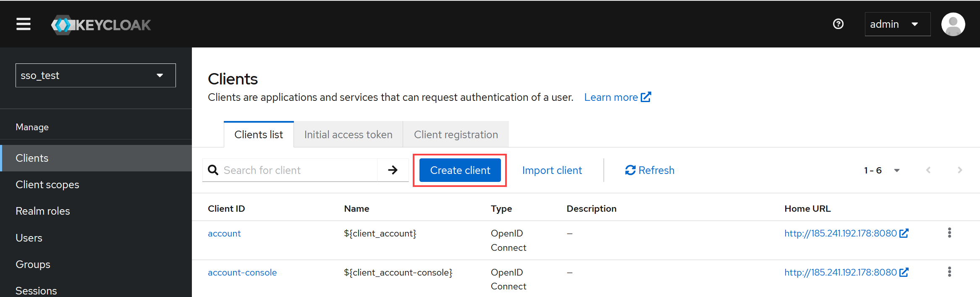Click the Create client button
The width and height of the screenshot is (980, 297).
[460, 170]
